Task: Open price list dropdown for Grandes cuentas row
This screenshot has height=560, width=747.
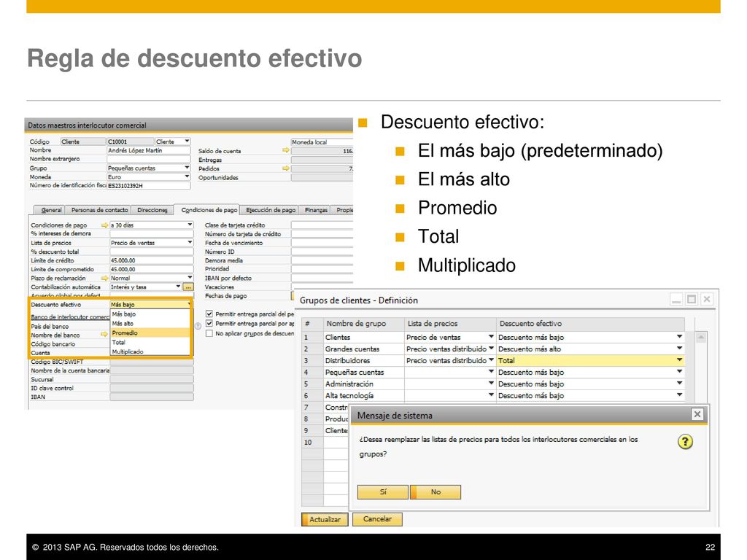Action: (x=491, y=349)
